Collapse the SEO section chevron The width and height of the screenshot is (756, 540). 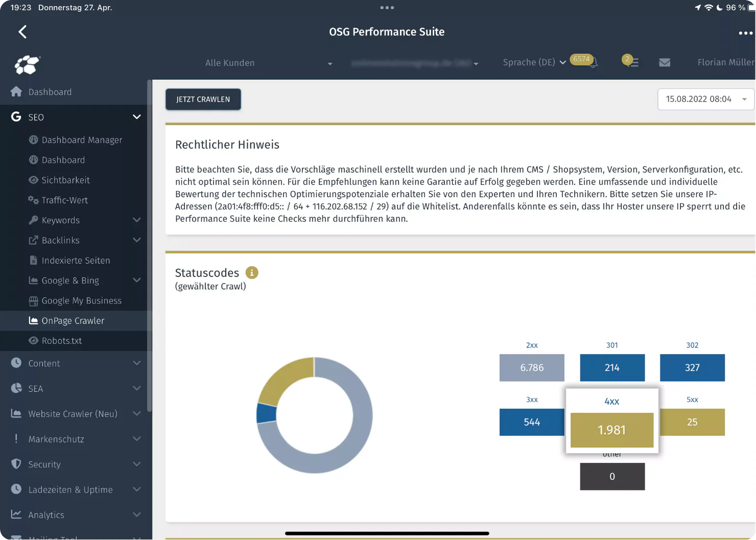coord(137,116)
